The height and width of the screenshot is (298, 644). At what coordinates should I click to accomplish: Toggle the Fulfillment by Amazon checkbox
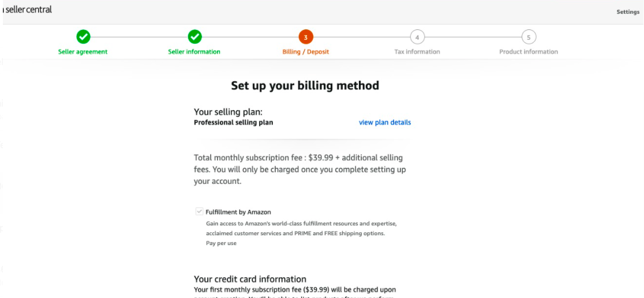tap(199, 212)
